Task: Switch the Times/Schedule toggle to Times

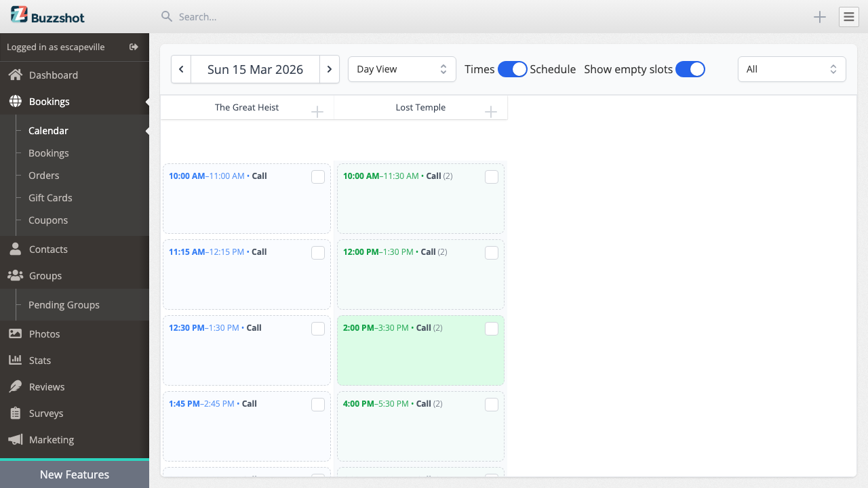Action: [x=513, y=69]
